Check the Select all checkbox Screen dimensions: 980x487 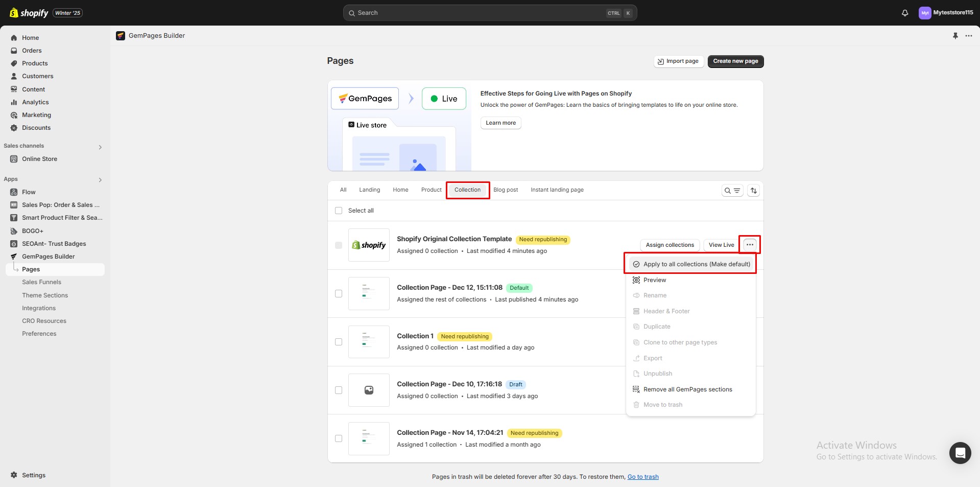point(339,211)
